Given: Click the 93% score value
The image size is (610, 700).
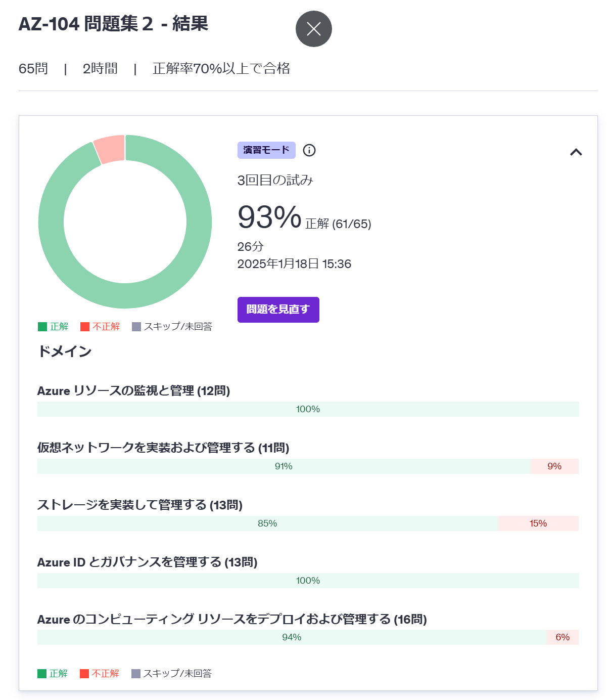Looking at the screenshot, I should 269,217.
